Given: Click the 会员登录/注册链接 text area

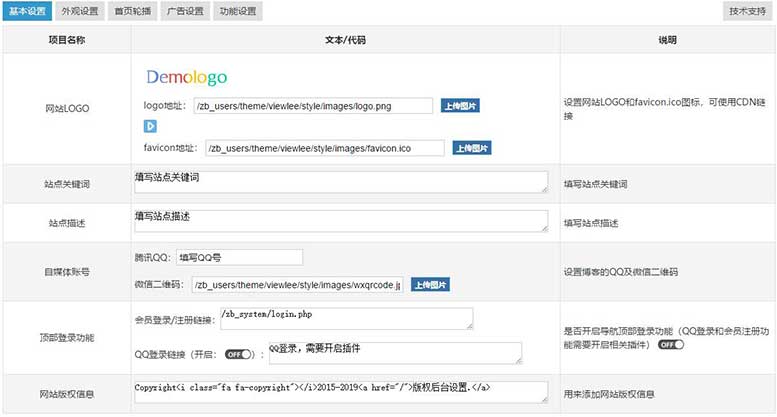Looking at the screenshot, I should pyautogui.click(x=344, y=318).
